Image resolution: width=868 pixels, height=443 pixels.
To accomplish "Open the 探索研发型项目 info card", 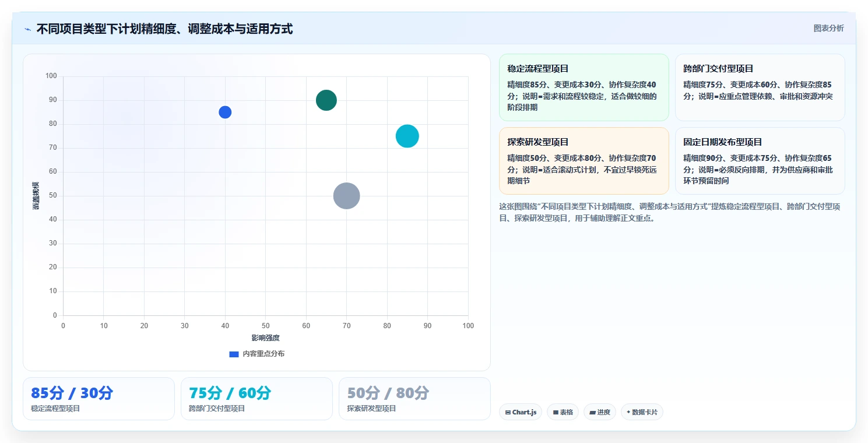I will (x=584, y=161).
